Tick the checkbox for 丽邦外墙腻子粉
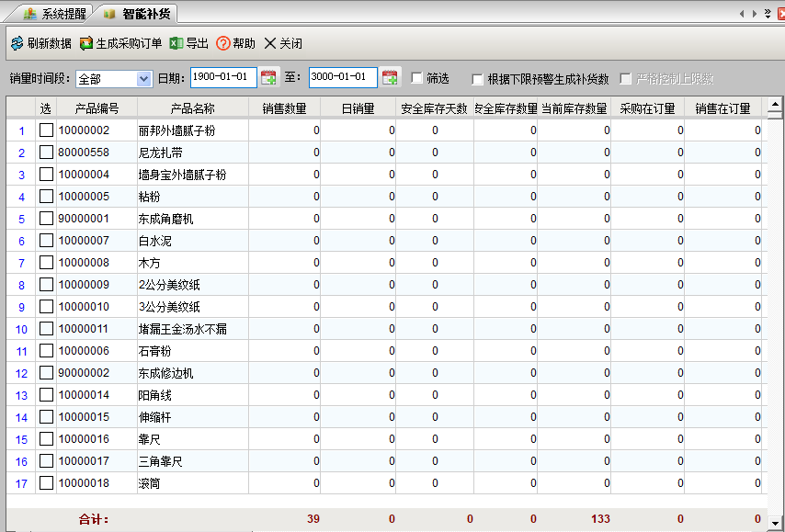 46,130
